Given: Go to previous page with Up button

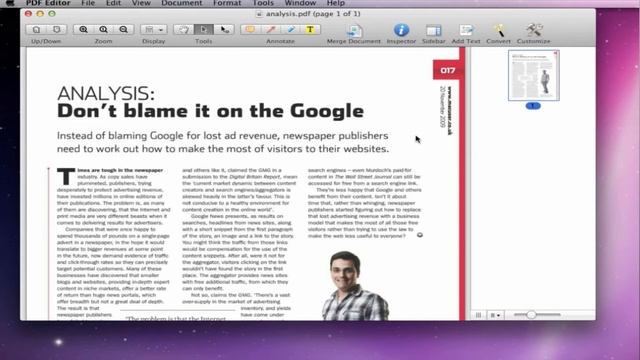Looking at the screenshot, I should click(36, 29).
